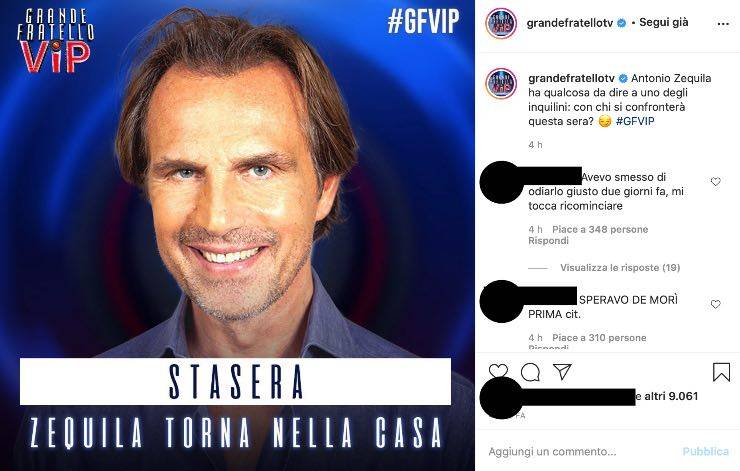
Task: Save the post with the bookmark icon
Action: [720, 372]
